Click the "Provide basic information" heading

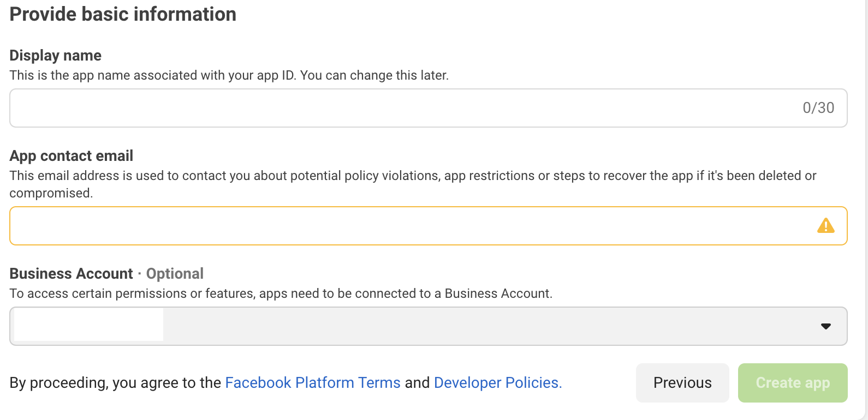[123, 14]
